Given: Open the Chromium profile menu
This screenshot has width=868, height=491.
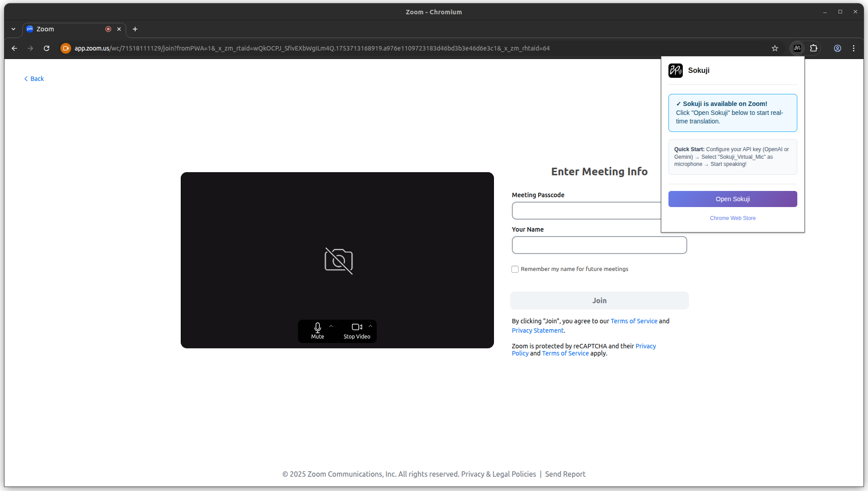Looking at the screenshot, I should pos(837,48).
